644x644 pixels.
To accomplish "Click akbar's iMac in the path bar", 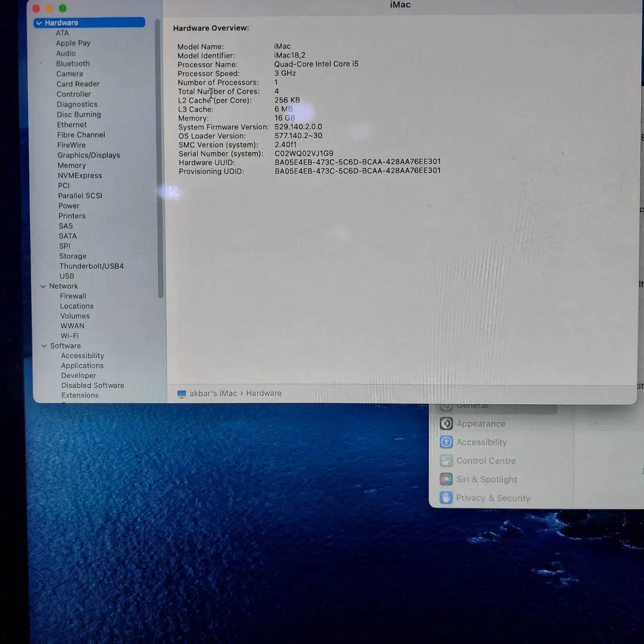I will [213, 393].
